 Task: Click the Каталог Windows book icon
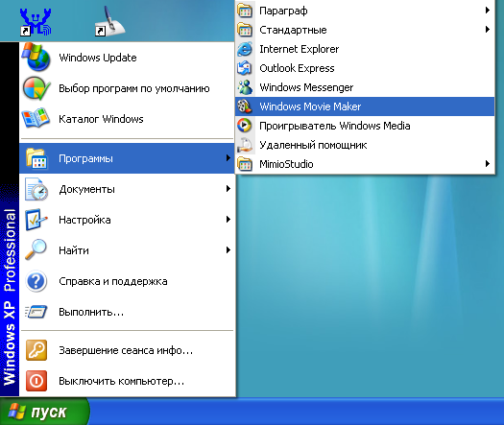36,118
